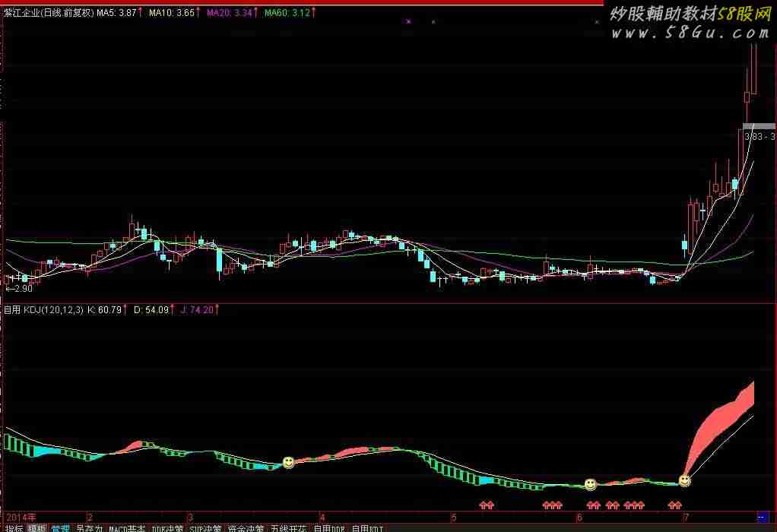Click the 2014年 label on time axis
Screen dimensions: 777x532
point(21,518)
